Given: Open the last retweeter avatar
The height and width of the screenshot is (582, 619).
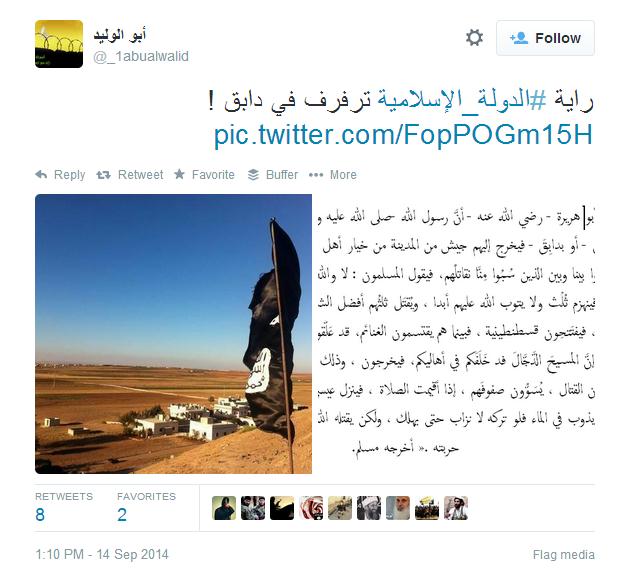Looking at the screenshot, I should click(456, 508).
